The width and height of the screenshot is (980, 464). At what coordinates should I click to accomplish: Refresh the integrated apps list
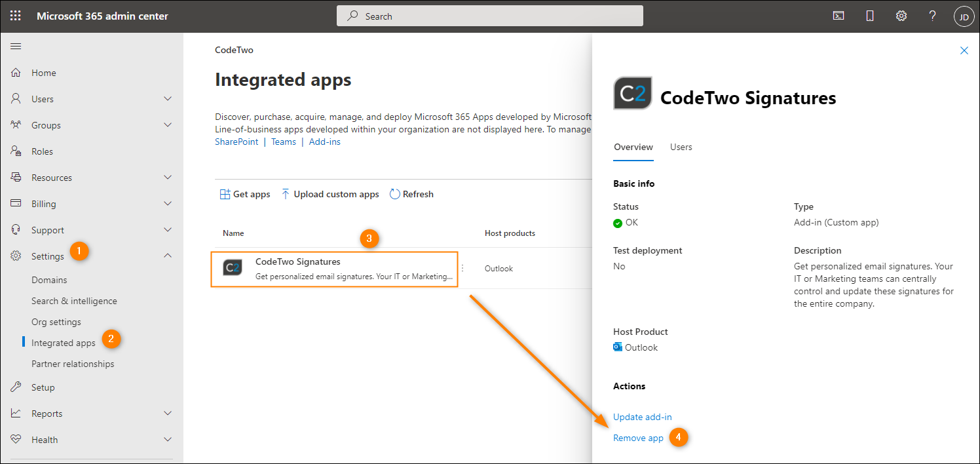click(411, 194)
